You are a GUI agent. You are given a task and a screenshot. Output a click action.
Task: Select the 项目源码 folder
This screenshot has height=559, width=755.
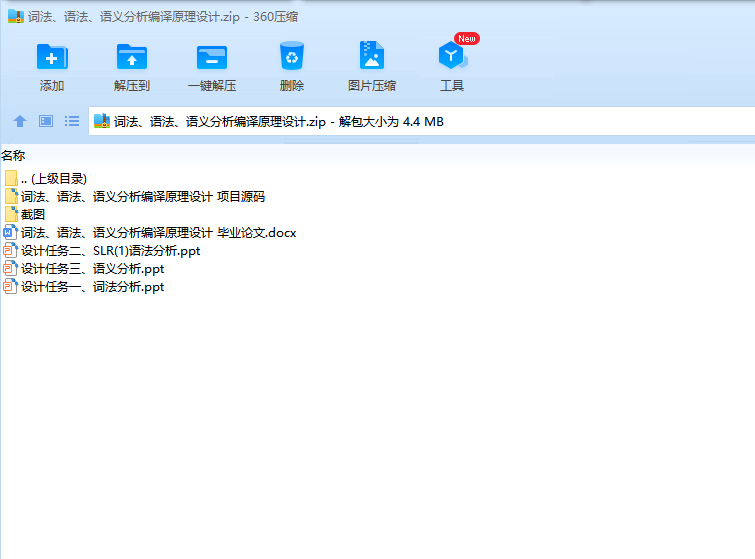(x=134, y=196)
